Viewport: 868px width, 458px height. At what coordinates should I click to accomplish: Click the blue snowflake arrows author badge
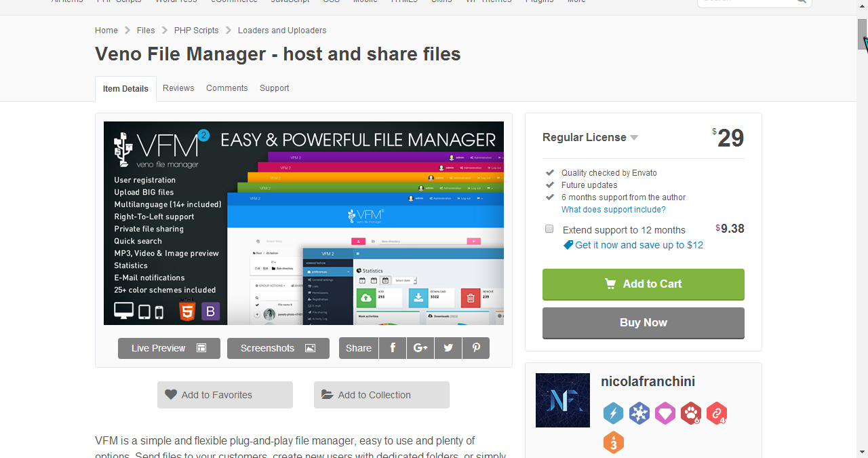click(x=639, y=413)
